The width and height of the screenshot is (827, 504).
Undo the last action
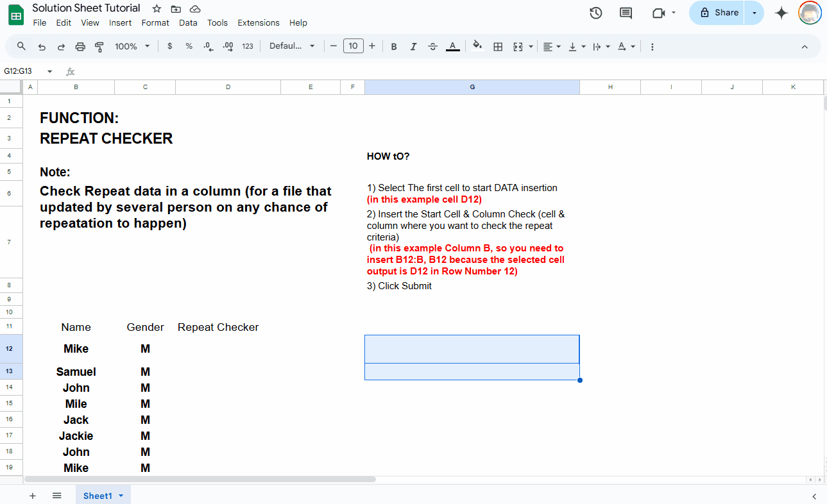point(42,46)
